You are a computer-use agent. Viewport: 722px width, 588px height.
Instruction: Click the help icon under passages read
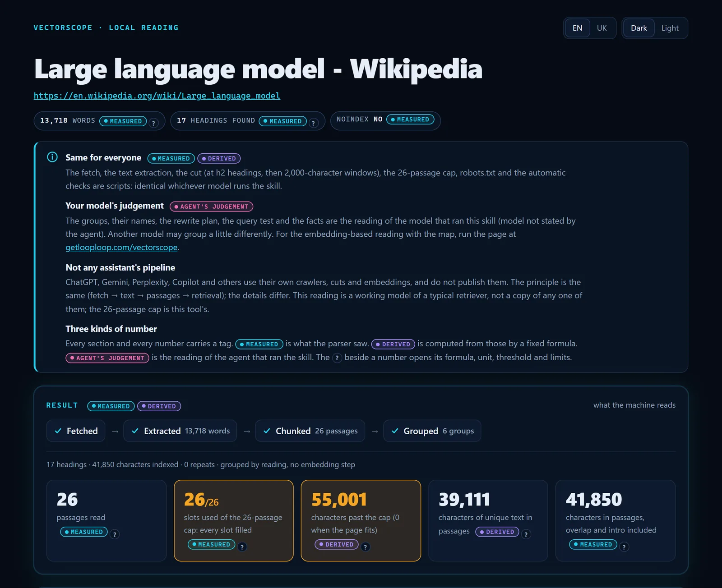[x=115, y=534]
